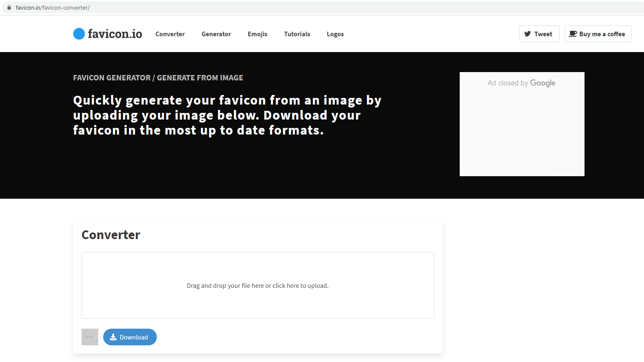Click the lock icon in the address bar
644x362 pixels.
pos(9,7)
